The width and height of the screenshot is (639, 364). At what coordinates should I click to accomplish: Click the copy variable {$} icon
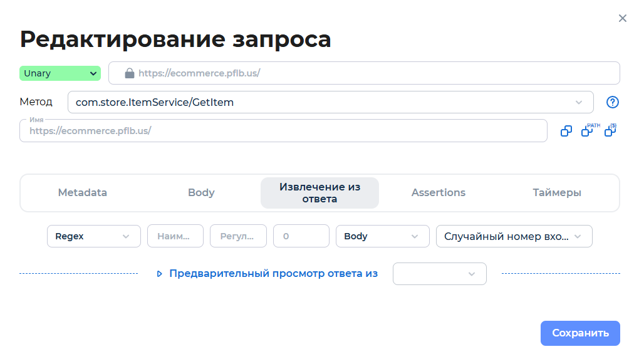click(x=610, y=131)
